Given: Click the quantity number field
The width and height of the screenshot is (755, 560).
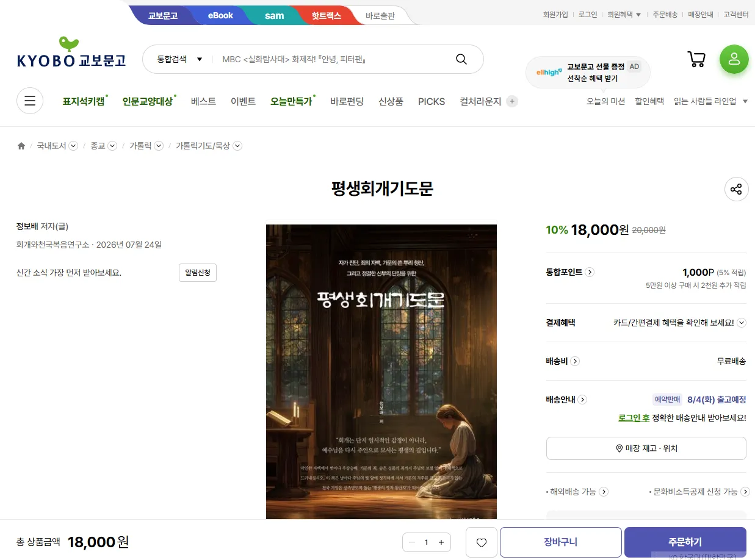Looking at the screenshot, I should 427,542.
